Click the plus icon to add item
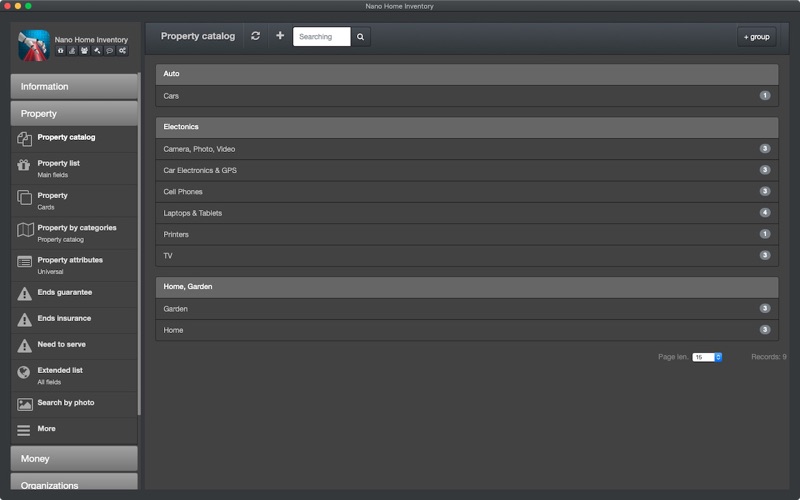Viewport: 800px width, 500px height. pyautogui.click(x=280, y=36)
